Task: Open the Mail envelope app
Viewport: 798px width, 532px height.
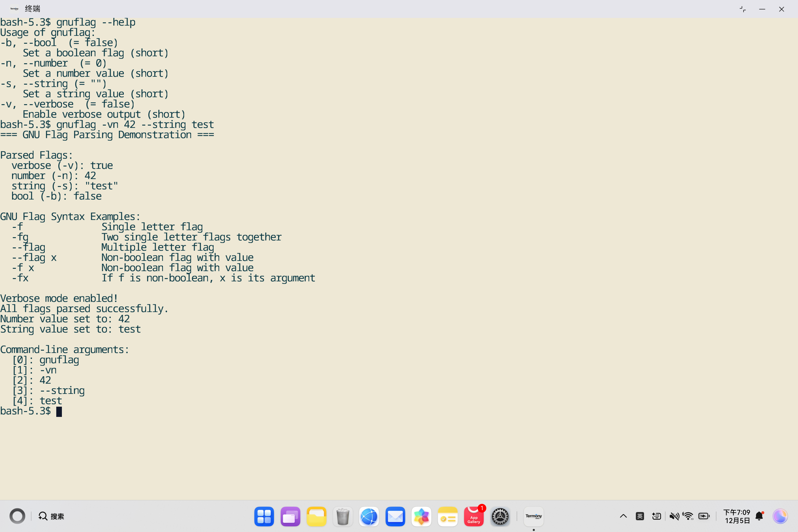Action: pyautogui.click(x=395, y=516)
